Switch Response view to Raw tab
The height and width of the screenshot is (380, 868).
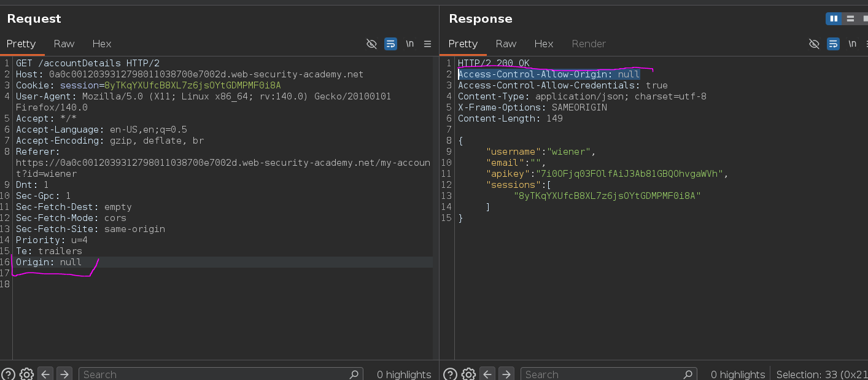click(x=506, y=44)
